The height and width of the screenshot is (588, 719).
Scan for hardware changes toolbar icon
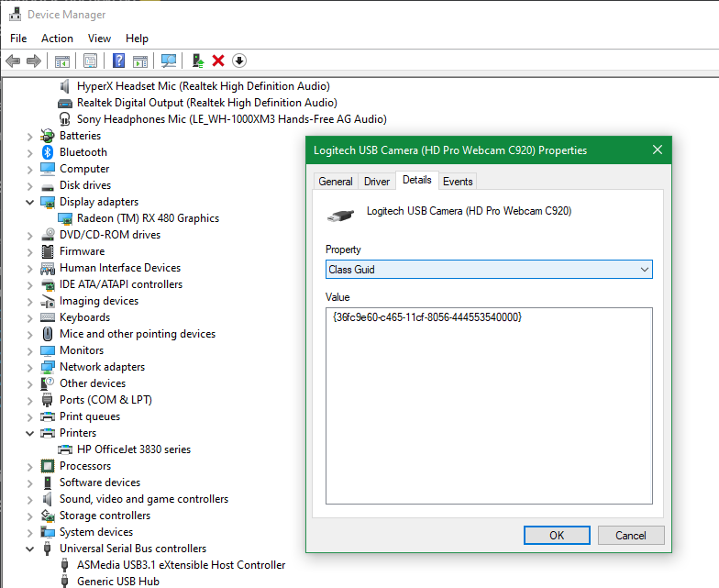tap(169, 61)
